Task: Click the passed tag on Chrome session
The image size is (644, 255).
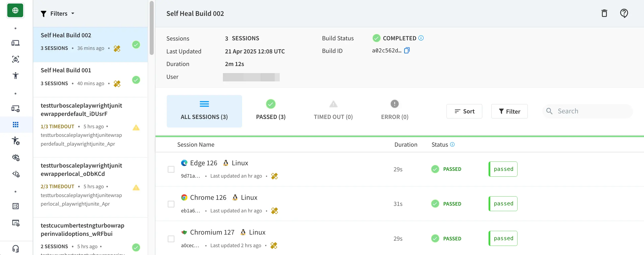Action: tap(503, 204)
